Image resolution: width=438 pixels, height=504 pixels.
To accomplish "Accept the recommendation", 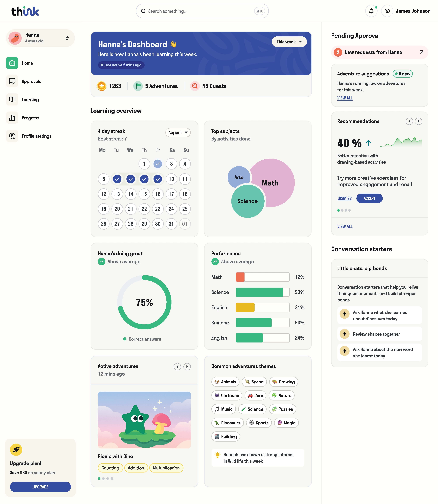I will click(369, 198).
